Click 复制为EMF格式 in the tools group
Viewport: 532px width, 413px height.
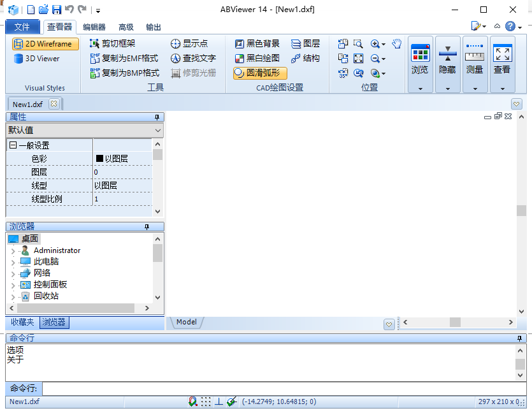pos(124,58)
